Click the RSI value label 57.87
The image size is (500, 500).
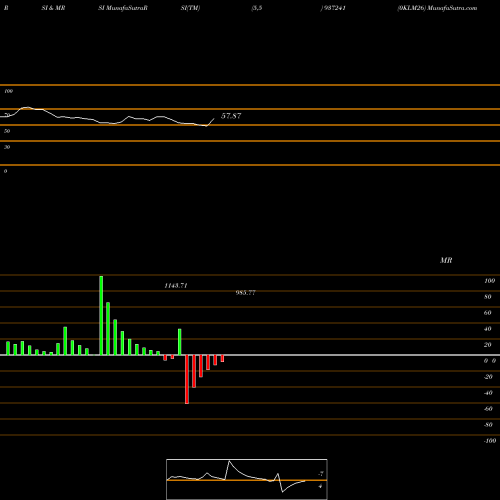231,116
